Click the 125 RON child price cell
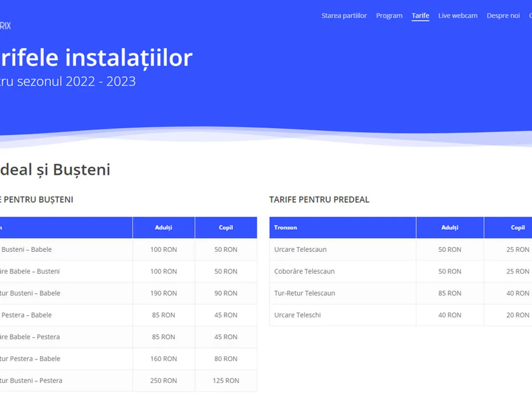Screen dimensions: 532x399 226,381
